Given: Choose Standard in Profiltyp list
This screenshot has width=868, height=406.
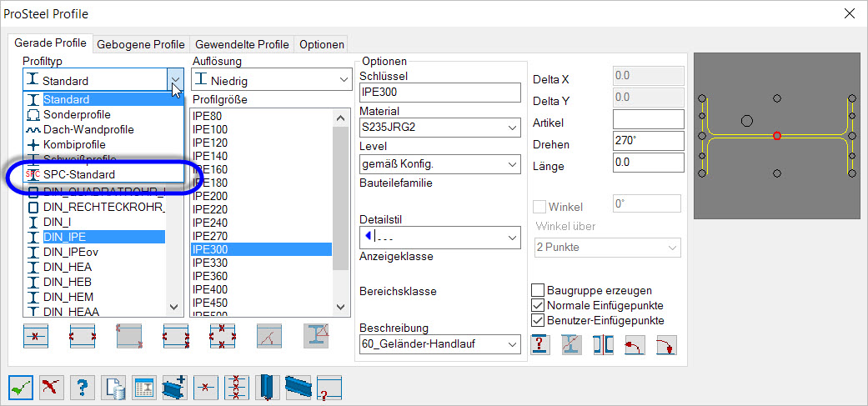Looking at the screenshot, I should click(103, 99).
